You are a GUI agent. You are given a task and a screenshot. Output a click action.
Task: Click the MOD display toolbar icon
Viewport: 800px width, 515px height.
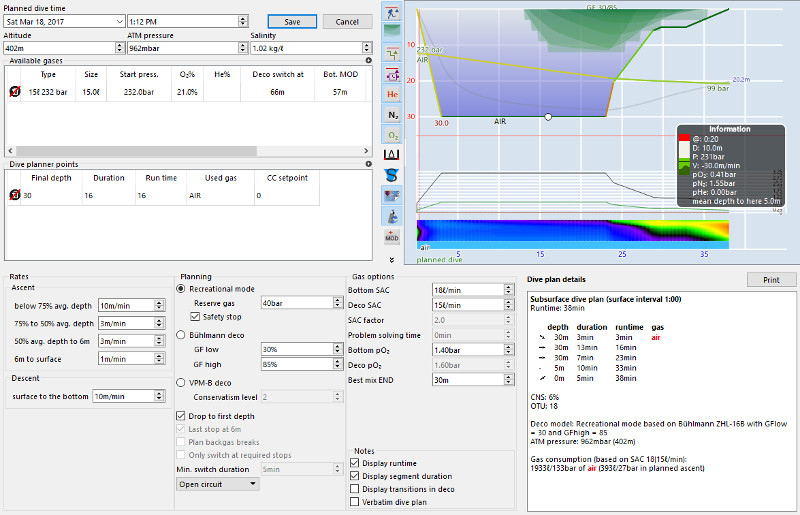tap(393, 236)
